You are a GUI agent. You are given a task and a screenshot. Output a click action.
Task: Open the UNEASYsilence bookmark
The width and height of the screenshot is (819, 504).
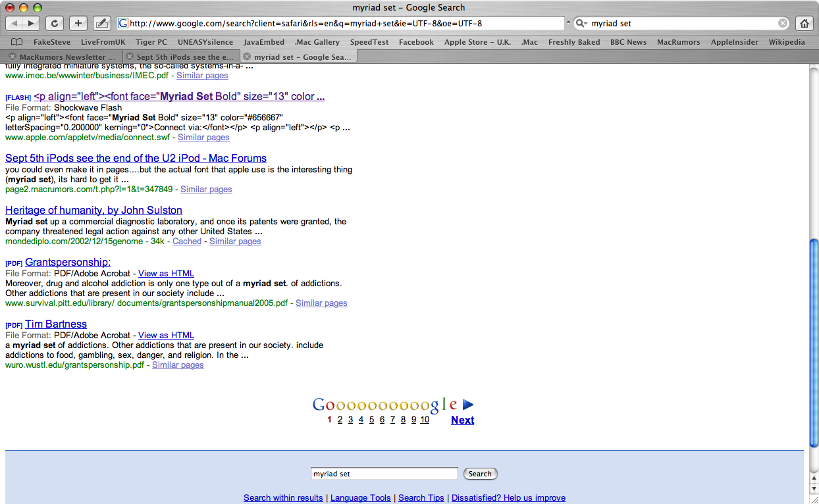205,41
